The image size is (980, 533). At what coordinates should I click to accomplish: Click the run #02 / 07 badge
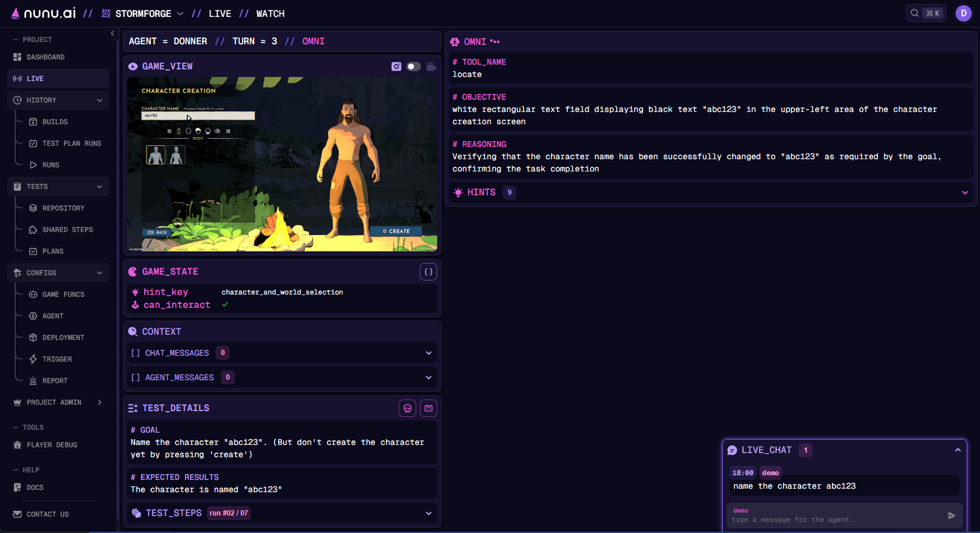[x=229, y=513]
